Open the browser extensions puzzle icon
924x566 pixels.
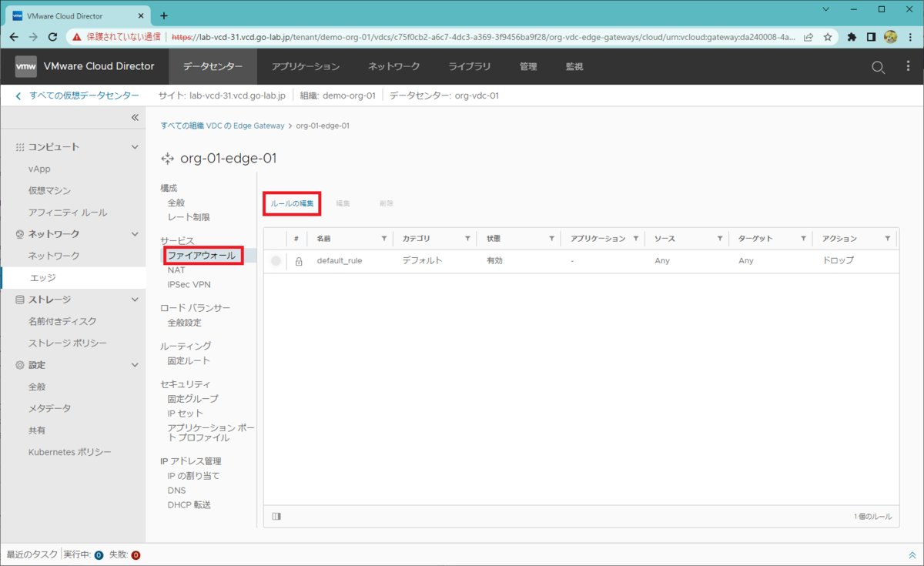(852, 36)
